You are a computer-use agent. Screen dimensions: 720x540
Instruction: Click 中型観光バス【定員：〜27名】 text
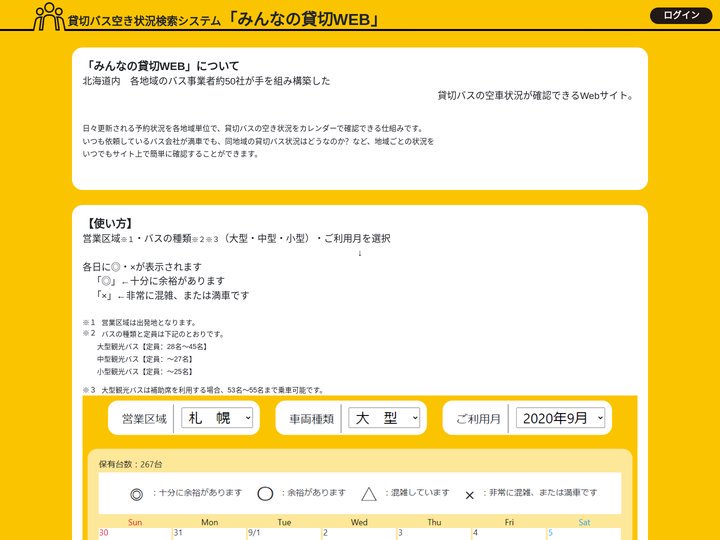pyautogui.click(x=146, y=359)
